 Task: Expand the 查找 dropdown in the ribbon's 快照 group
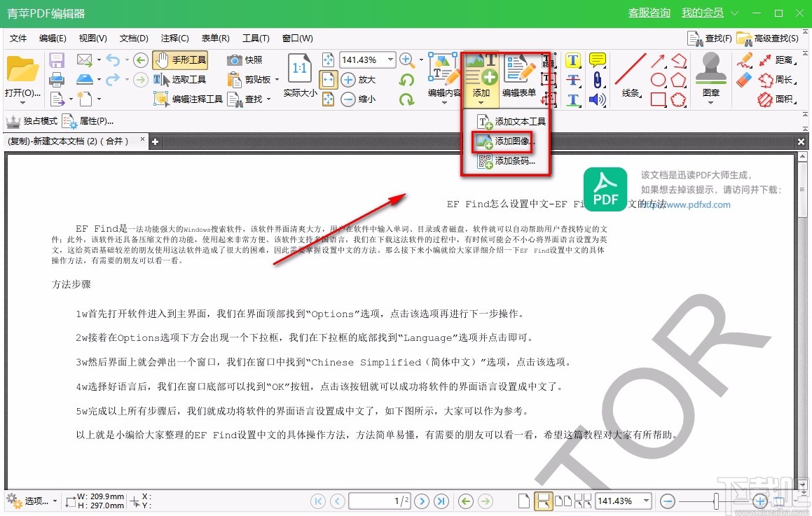[x=269, y=99]
